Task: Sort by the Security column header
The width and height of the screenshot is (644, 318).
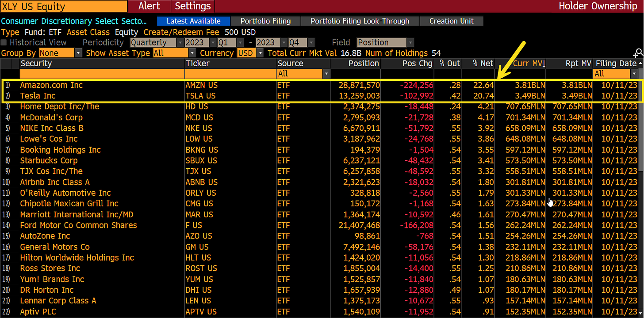Action: [x=36, y=63]
